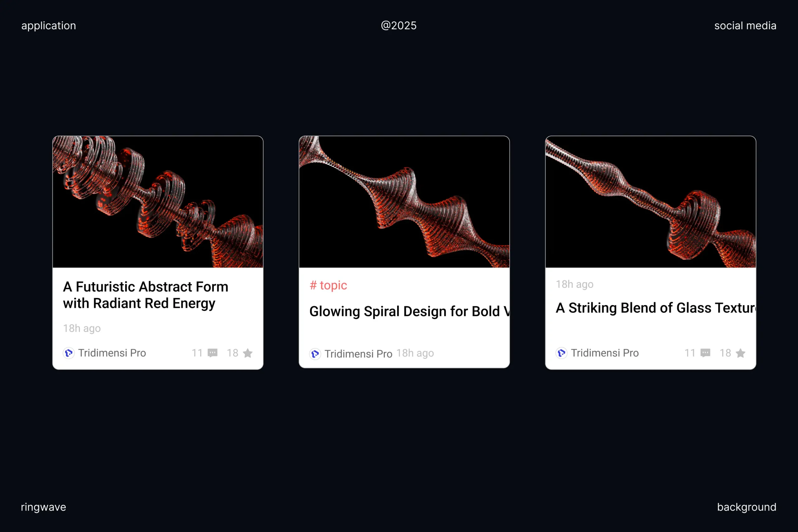Image resolution: width=798 pixels, height=532 pixels.
Task: Click the 'social media' label at top right
Action: click(745, 26)
